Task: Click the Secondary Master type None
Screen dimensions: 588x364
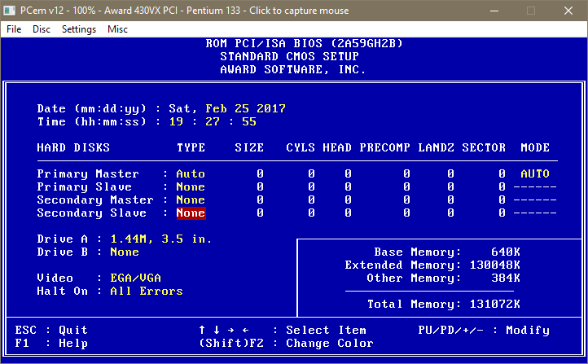Action: tap(191, 200)
